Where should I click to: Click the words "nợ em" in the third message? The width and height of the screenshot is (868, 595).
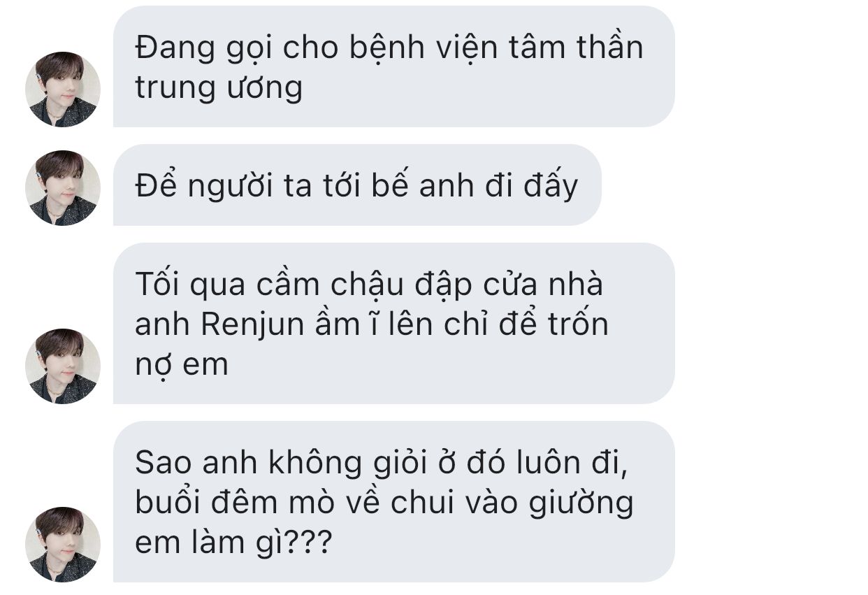pos(182,365)
